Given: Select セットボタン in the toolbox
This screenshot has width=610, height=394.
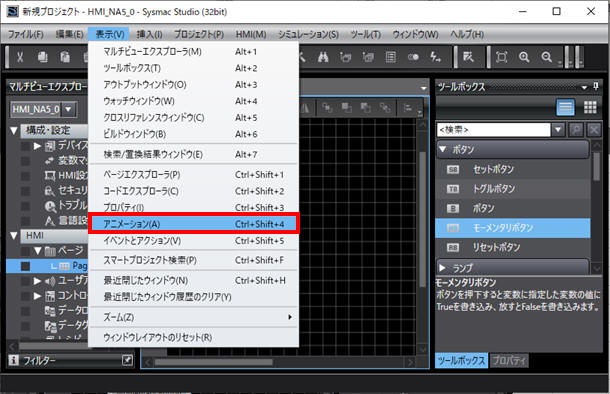Looking at the screenshot, I should point(513,169).
